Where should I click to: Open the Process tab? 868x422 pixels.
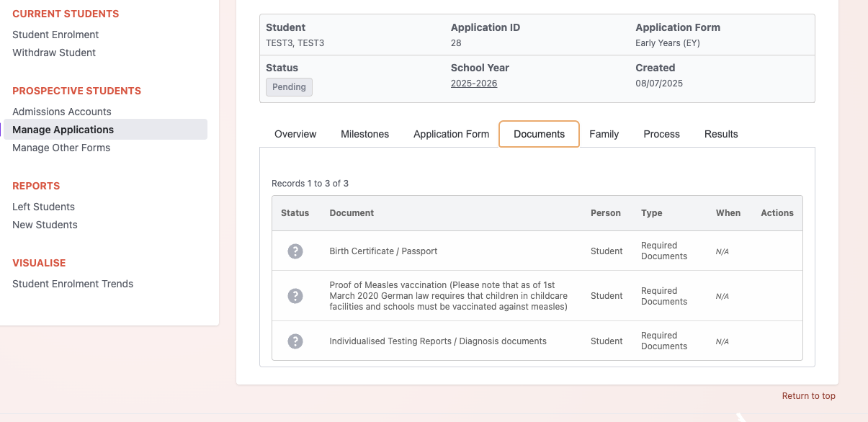661,134
